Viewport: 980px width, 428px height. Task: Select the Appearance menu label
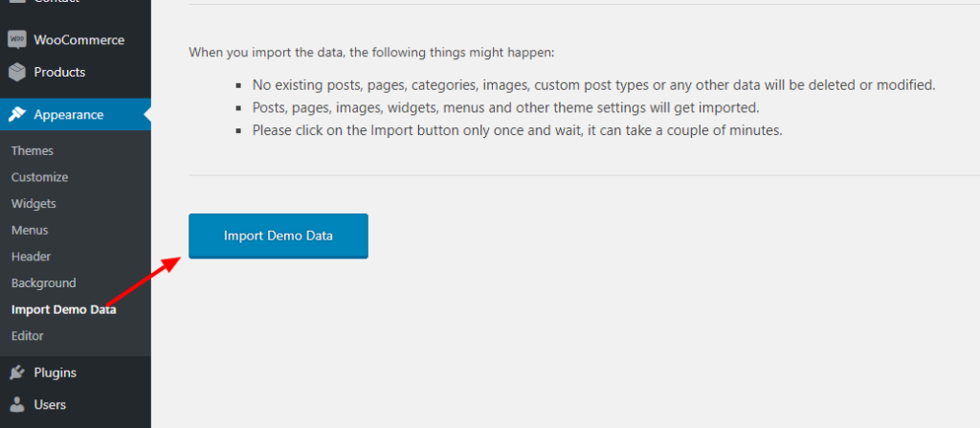coord(69,115)
